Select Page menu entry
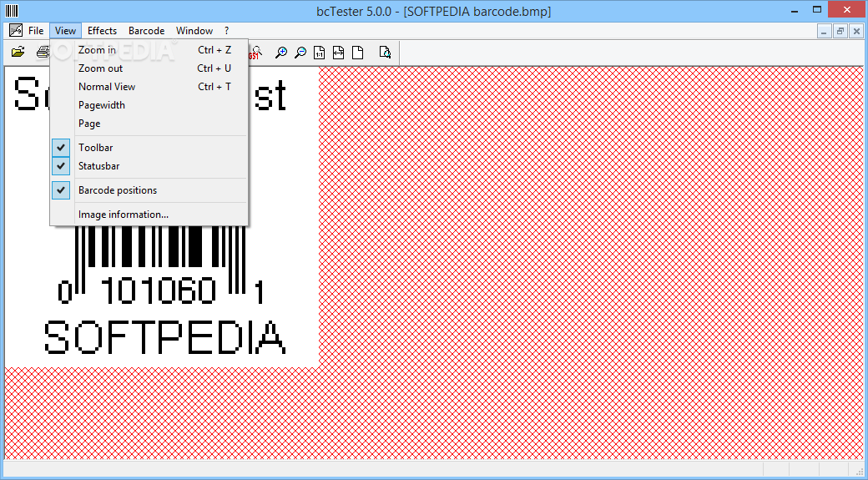Screen dimensions: 868x480 pos(149,124)
